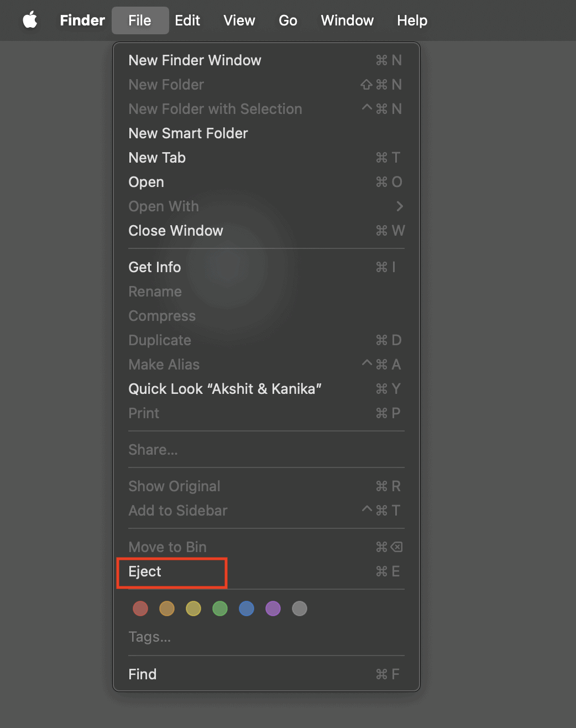Expand the Open With submenu arrow
The image size is (576, 728).
pos(399,206)
